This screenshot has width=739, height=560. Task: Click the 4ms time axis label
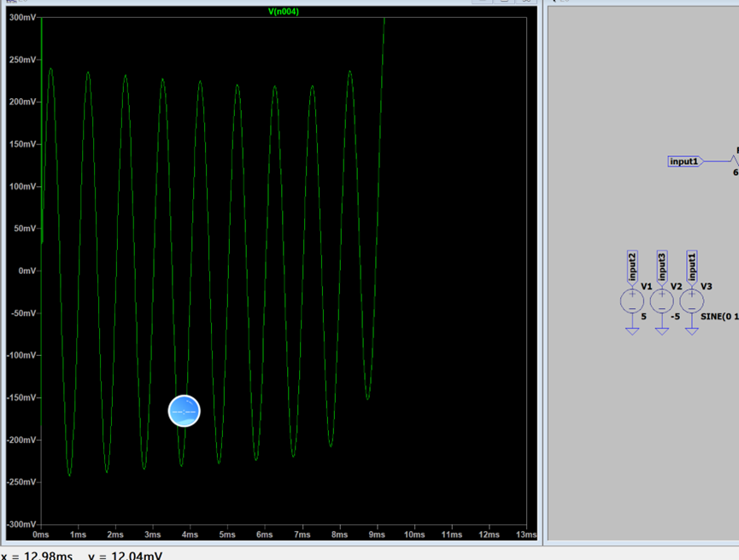tap(190, 534)
